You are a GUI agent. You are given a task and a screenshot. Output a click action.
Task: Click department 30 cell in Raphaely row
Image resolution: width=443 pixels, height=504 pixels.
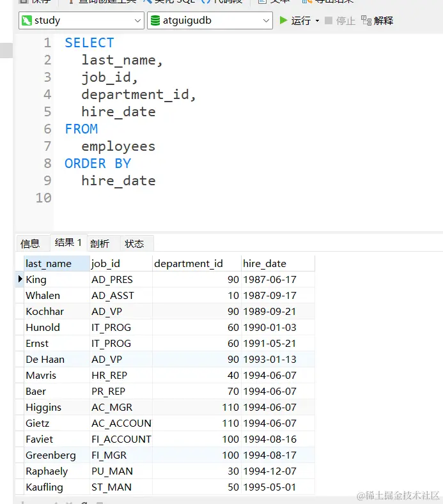tap(196, 471)
